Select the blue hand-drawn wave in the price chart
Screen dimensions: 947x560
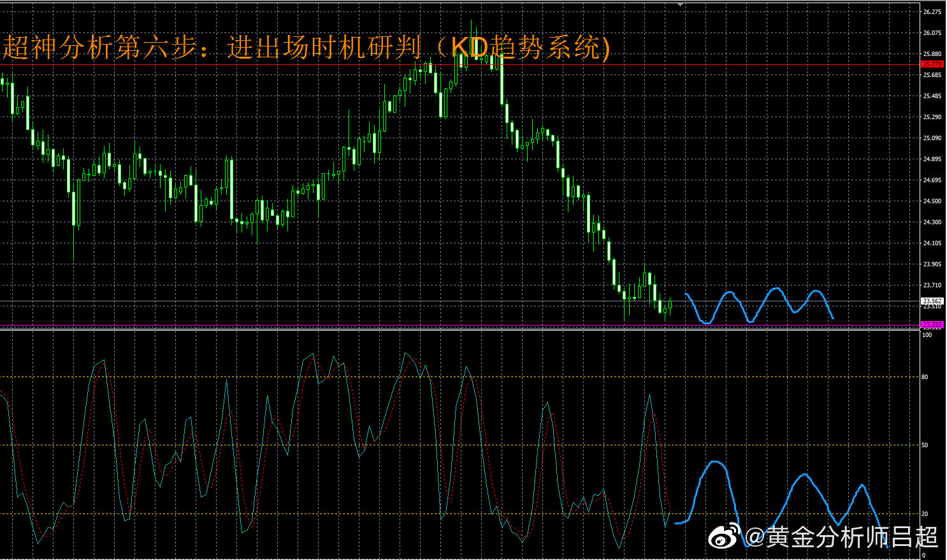coord(730,293)
